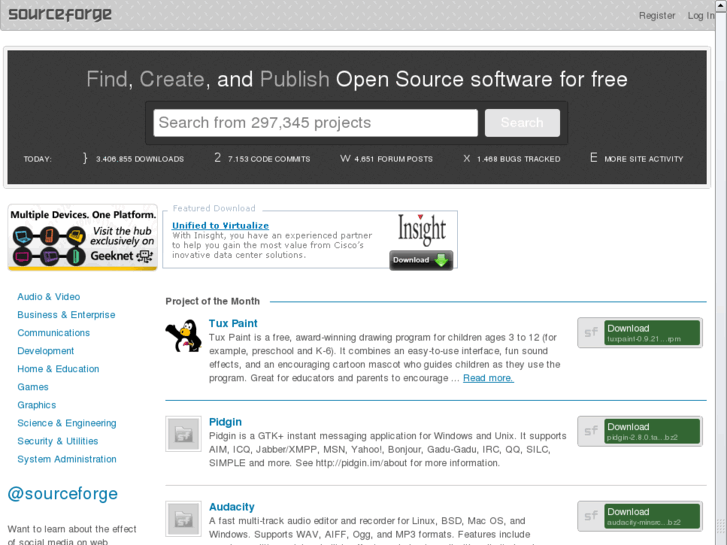Click the Geeknet multiple devices banner

tap(83, 239)
